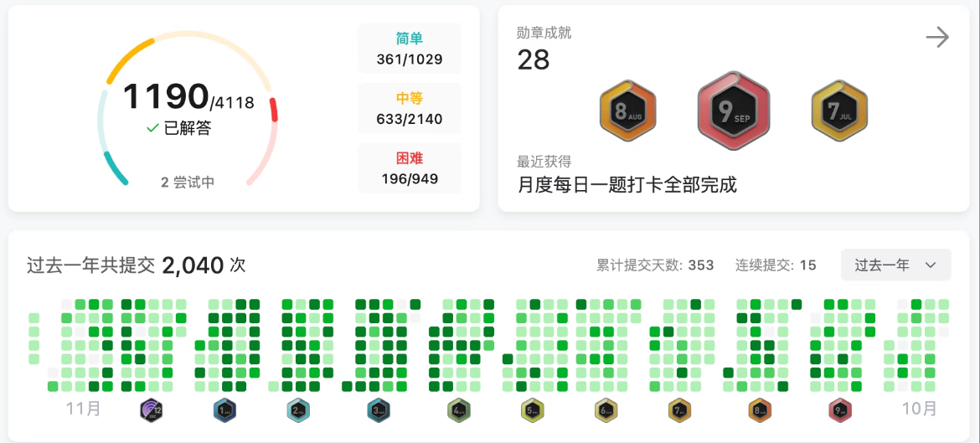Click the yellow medium segment of progress ring
This screenshot has width=980, height=443.
(129, 60)
